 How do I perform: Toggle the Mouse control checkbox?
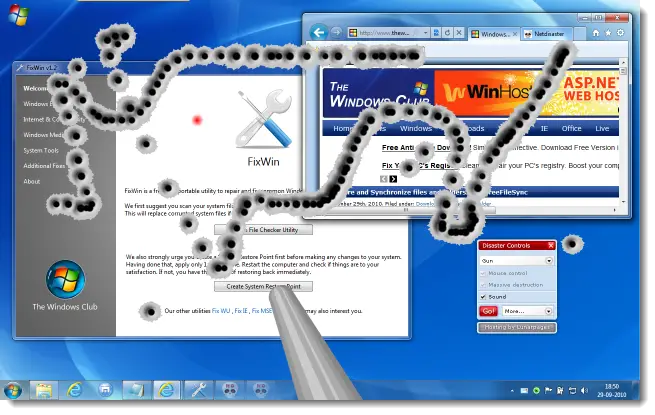click(483, 273)
